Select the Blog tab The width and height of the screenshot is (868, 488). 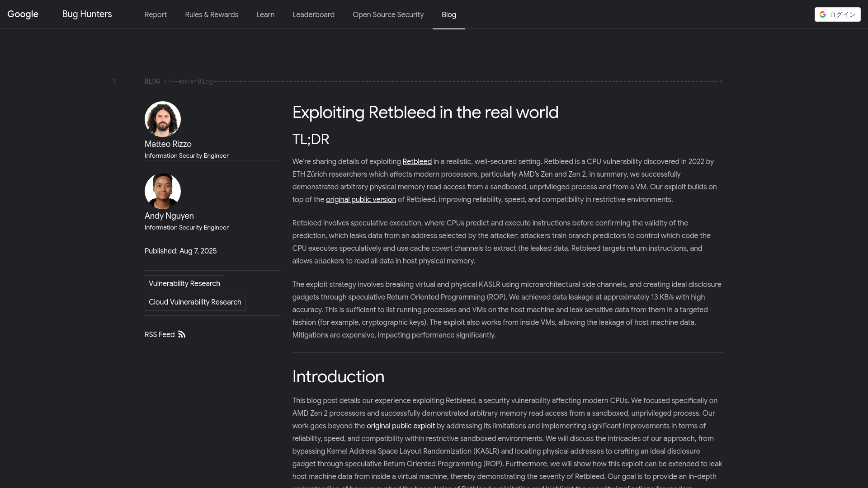(x=449, y=14)
